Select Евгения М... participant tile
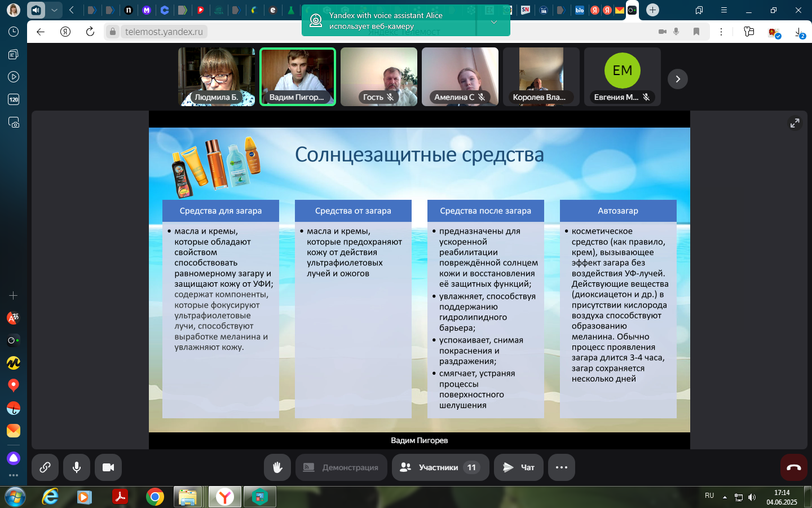 (623, 77)
